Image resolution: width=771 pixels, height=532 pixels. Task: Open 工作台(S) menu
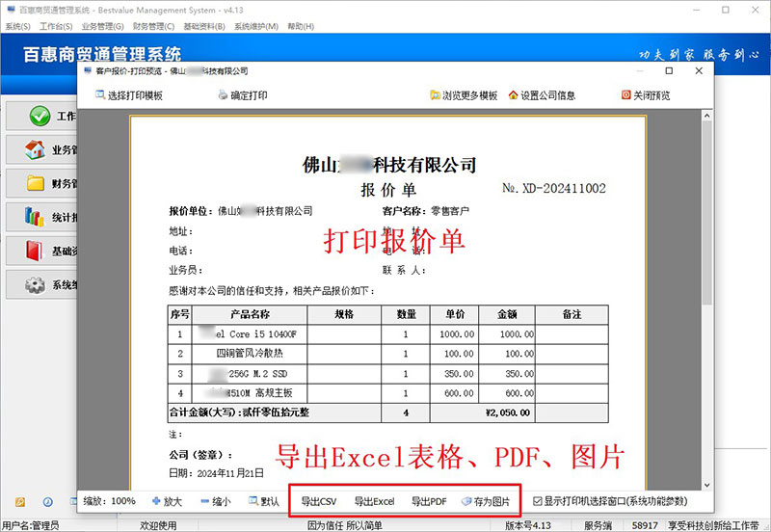click(56, 27)
